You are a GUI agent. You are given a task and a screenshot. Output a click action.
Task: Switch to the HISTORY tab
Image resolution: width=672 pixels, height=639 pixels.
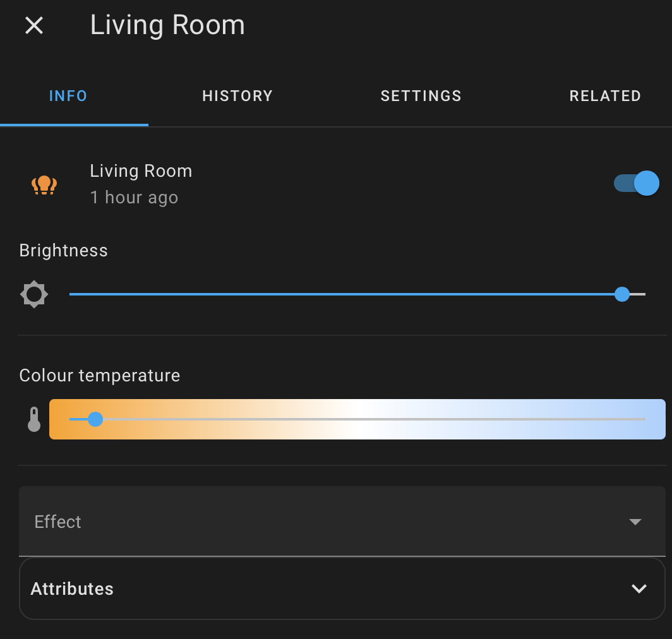(x=237, y=96)
